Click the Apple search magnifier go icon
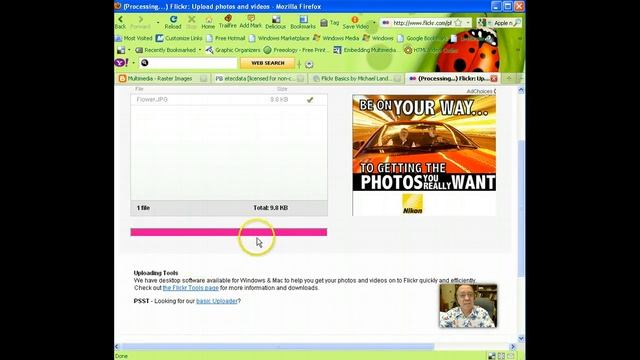 (517, 23)
